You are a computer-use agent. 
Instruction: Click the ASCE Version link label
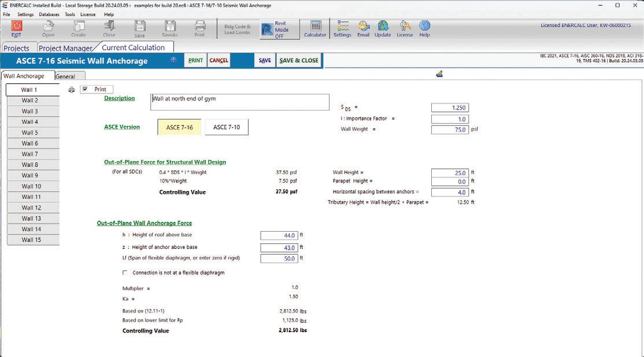(122, 127)
